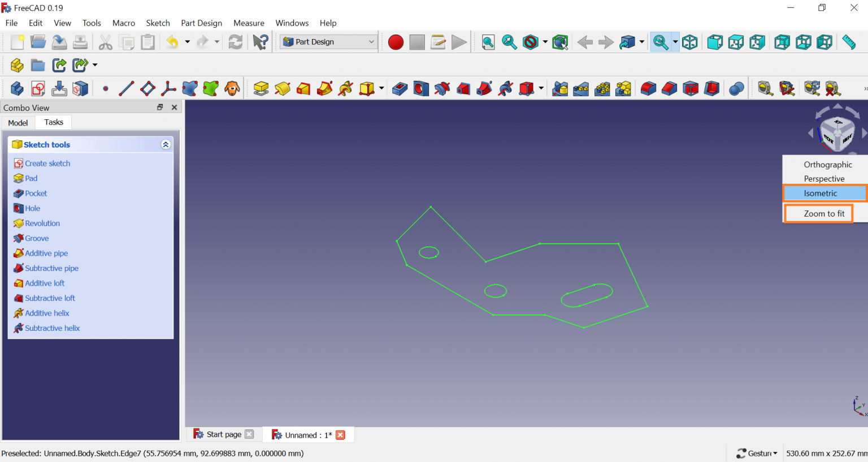The image size is (868, 462).
Task: Click the Pad task link
Action: coord(31,178)
